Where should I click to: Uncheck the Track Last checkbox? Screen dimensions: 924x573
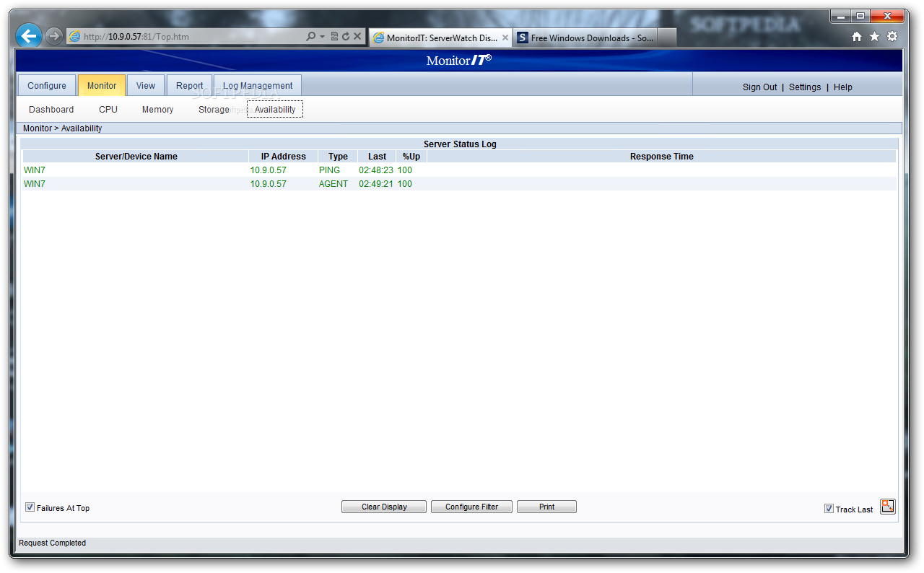click(x=829, y=509)
